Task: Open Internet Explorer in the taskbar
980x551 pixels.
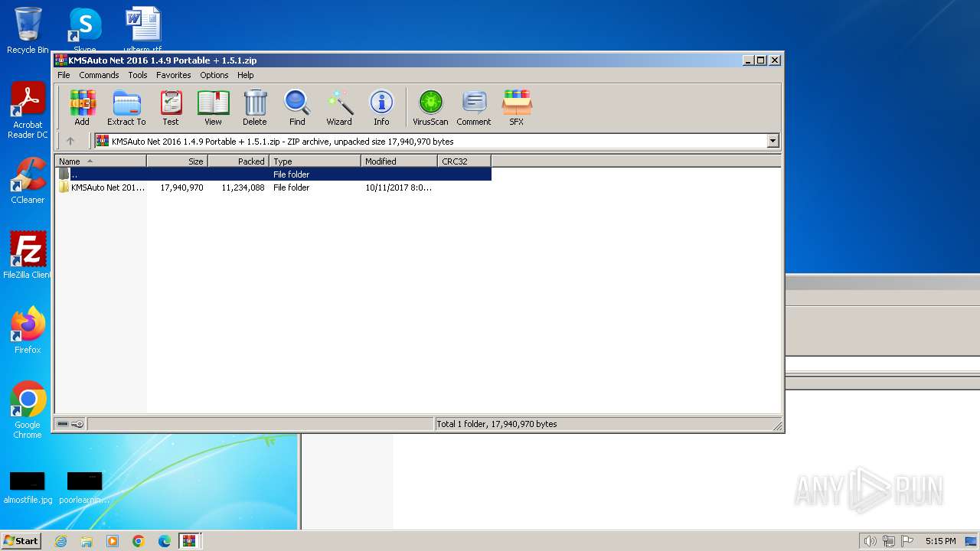Action: coord(60,541)
